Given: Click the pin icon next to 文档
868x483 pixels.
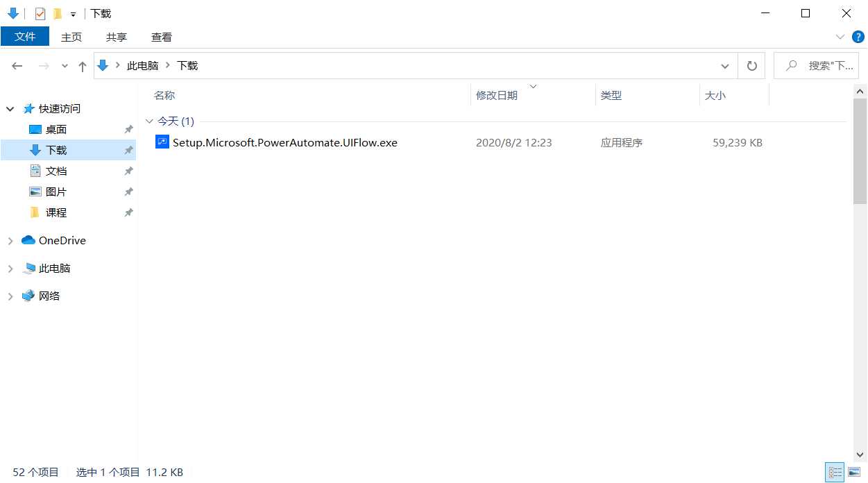Looking at the screenshot, I should point(128,171).
